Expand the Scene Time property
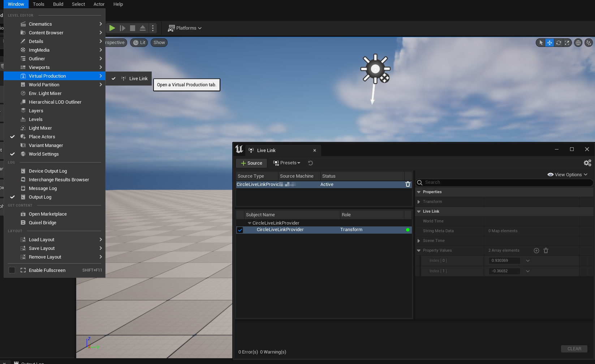The height and width of the screenshot is (364, 595). coord(419,241)
